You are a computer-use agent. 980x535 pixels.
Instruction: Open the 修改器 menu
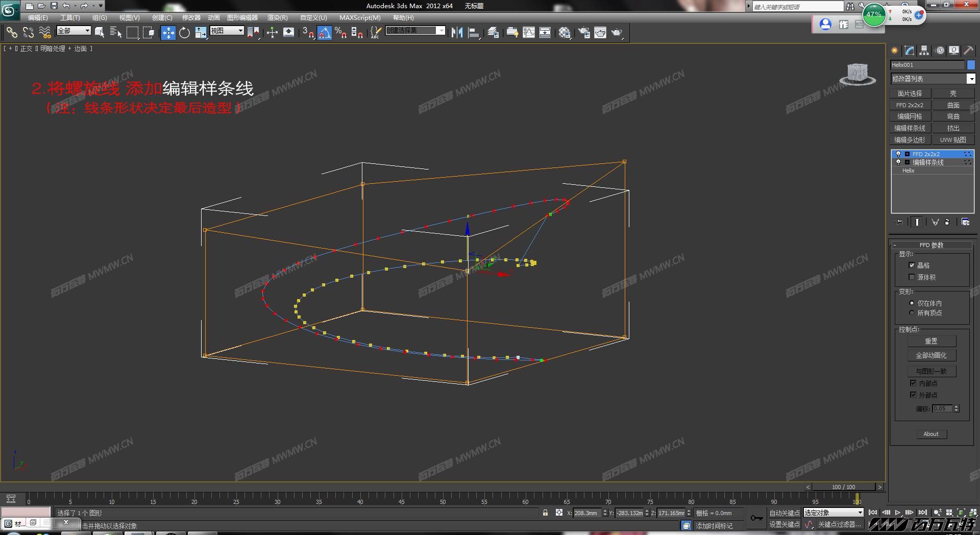(191, 17)
